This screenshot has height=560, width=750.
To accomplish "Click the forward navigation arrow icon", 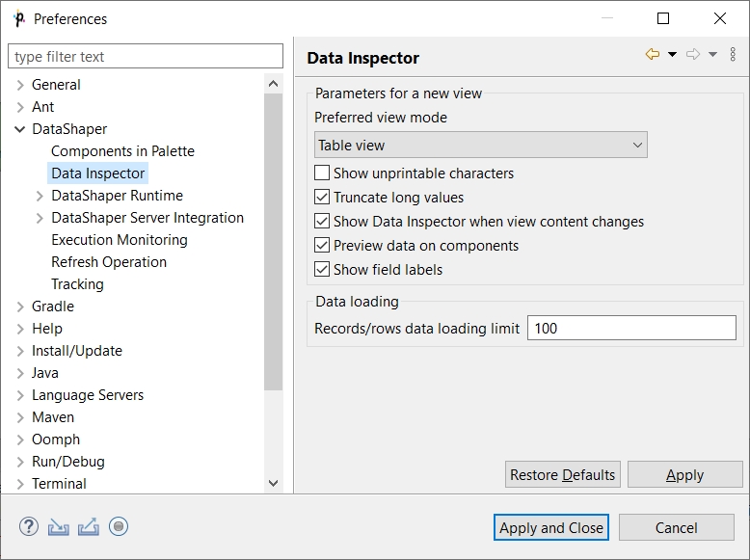I will point(693,54).
